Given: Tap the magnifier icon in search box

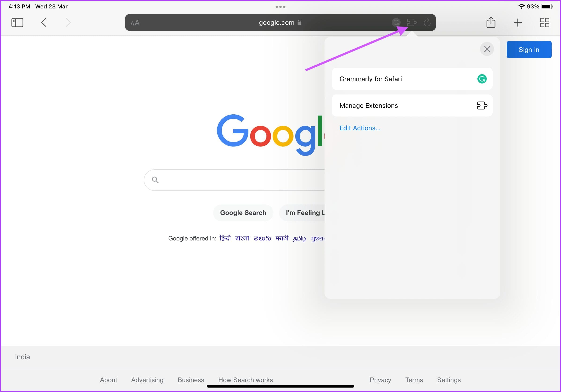Looking at the screenshot, I should coord(155,180).
